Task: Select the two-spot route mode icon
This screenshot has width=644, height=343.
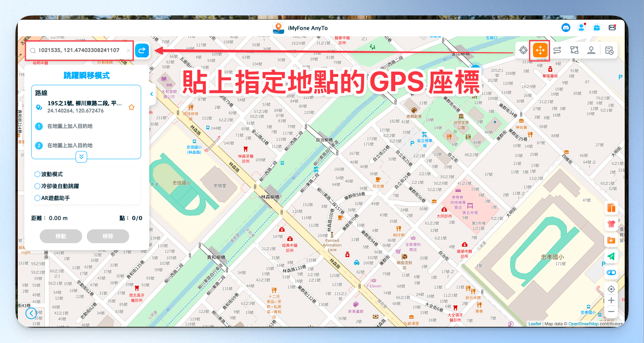Action: [557, 50]
